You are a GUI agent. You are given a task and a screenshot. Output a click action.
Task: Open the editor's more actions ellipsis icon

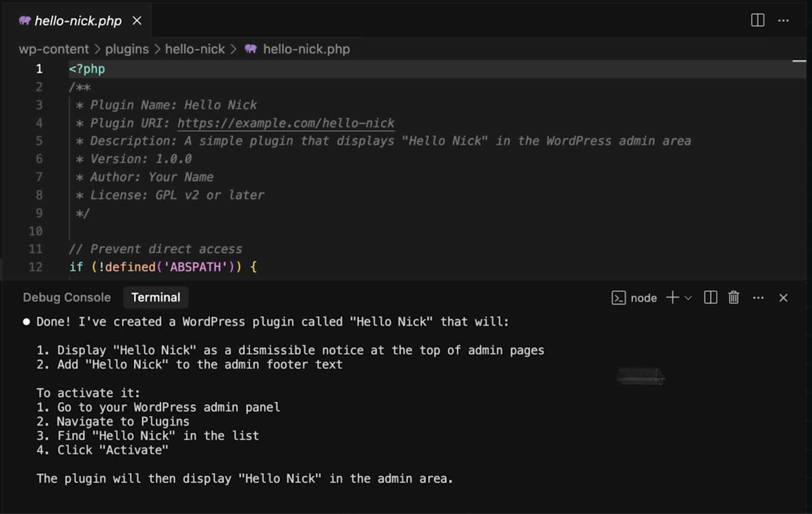point(784,21)
